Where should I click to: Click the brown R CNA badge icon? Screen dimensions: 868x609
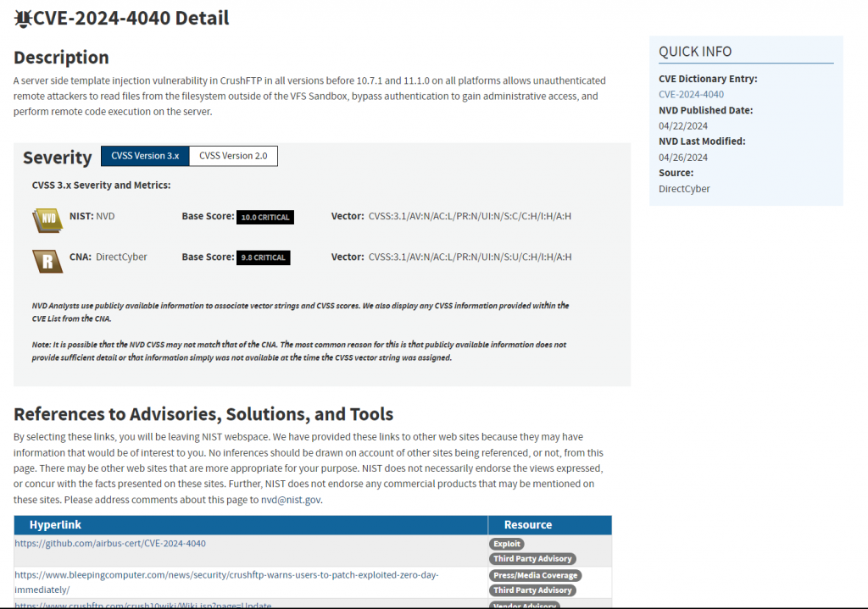47,261
